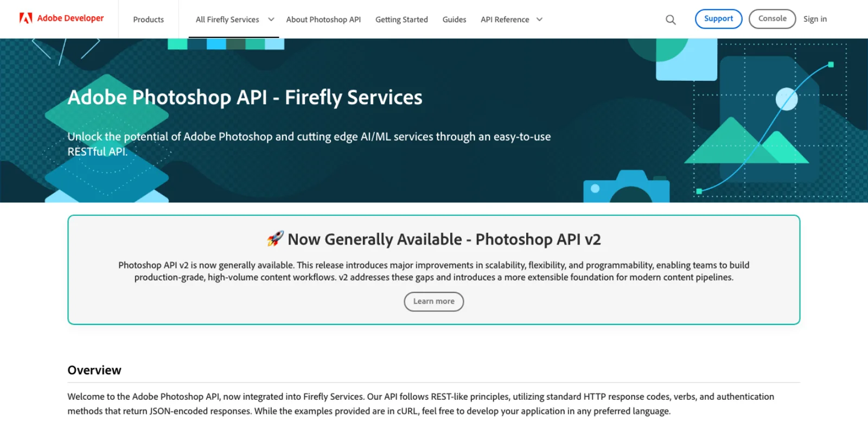Click the 'Photoshop API v2 is now generally available' text
The width and height of the screenshot is (868, 422).
click(434, 271)
